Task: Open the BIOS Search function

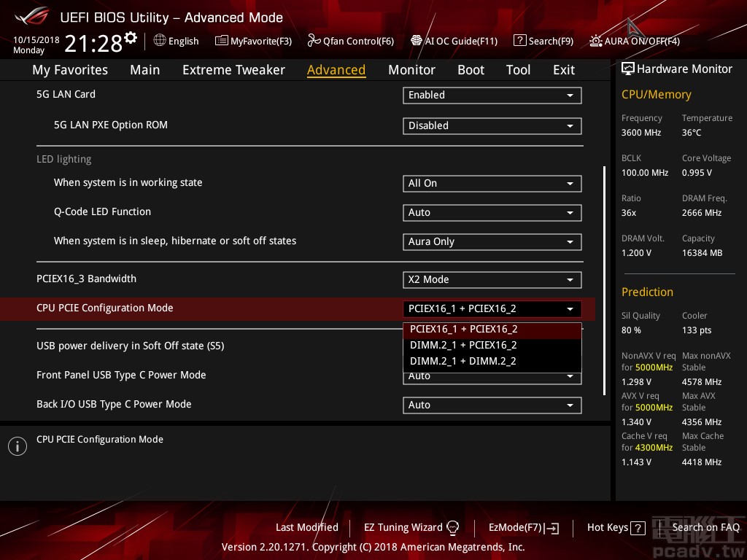Action: (543, 41)
